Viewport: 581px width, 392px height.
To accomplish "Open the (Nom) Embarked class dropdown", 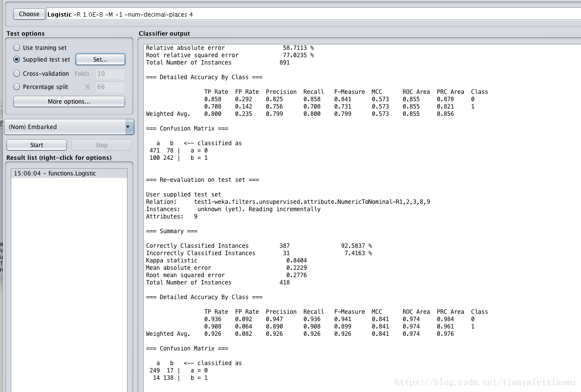I will 69,127.
